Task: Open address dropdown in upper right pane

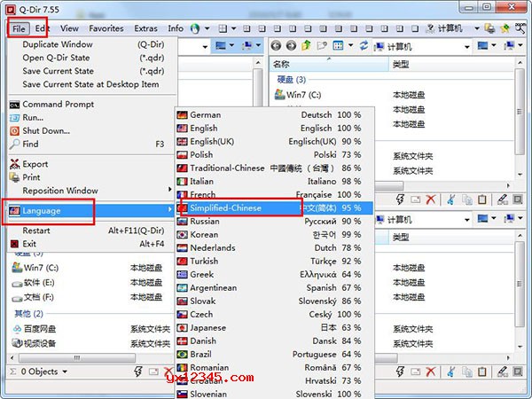Action: pyautogui.click(x=467, y=47)
